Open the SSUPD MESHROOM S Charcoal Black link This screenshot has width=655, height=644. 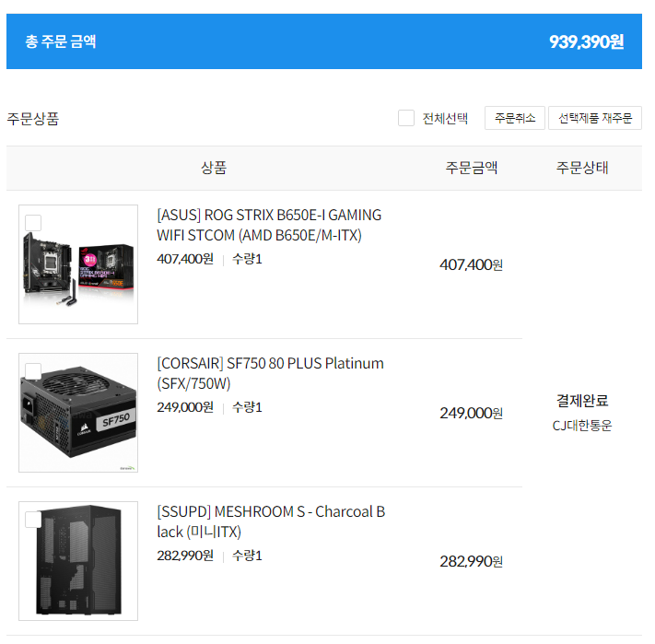[x=271, y=521]
